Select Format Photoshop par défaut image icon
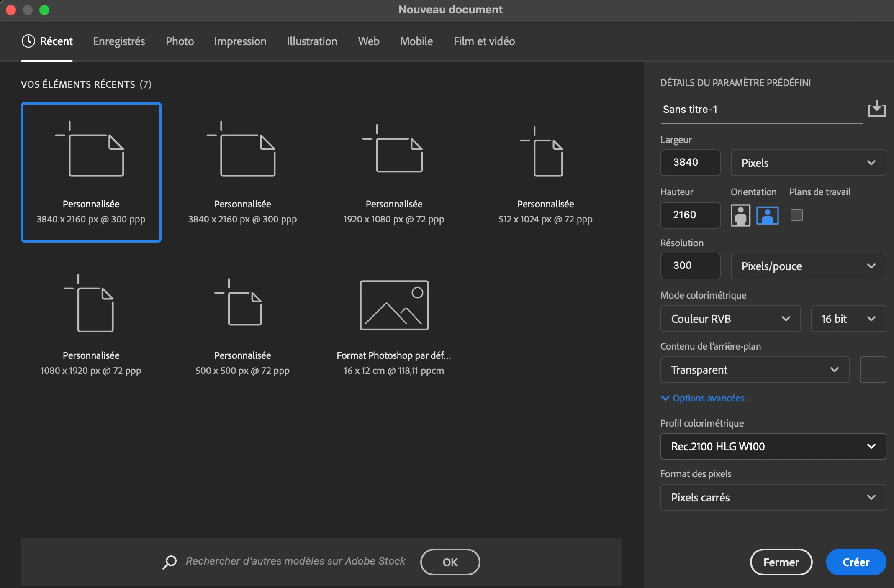The image size is (894, 588). [x=394, y=305]
